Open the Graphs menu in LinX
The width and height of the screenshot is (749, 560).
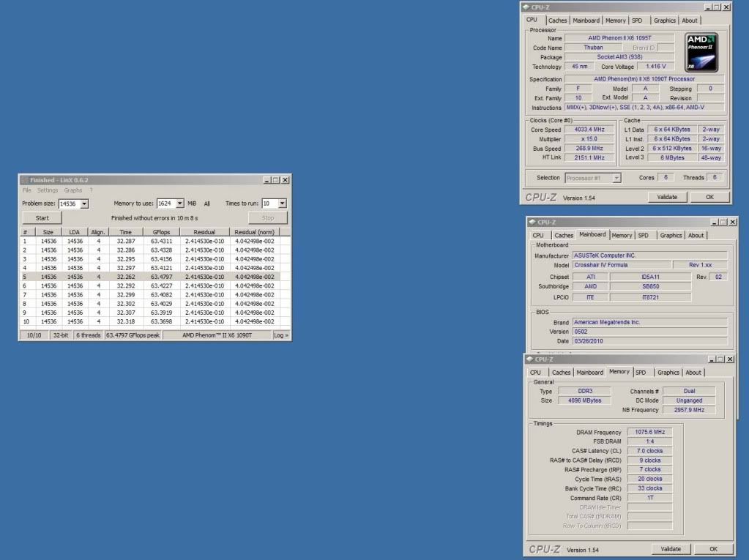(73, 190)
